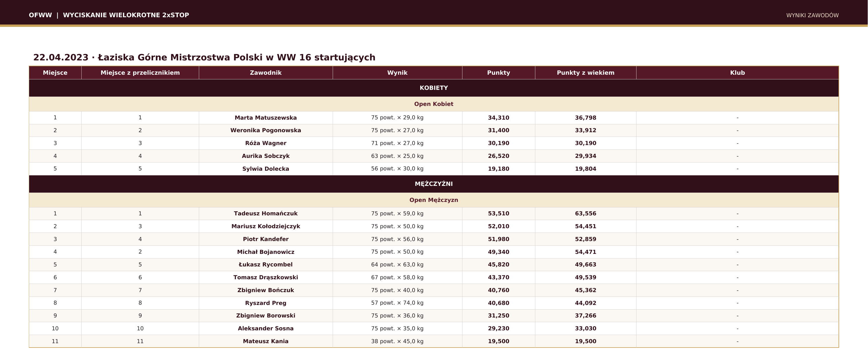Screen dimensions: 868x356
Task: Click competitor Weronika Pogonowska
Action: point(266,130)
